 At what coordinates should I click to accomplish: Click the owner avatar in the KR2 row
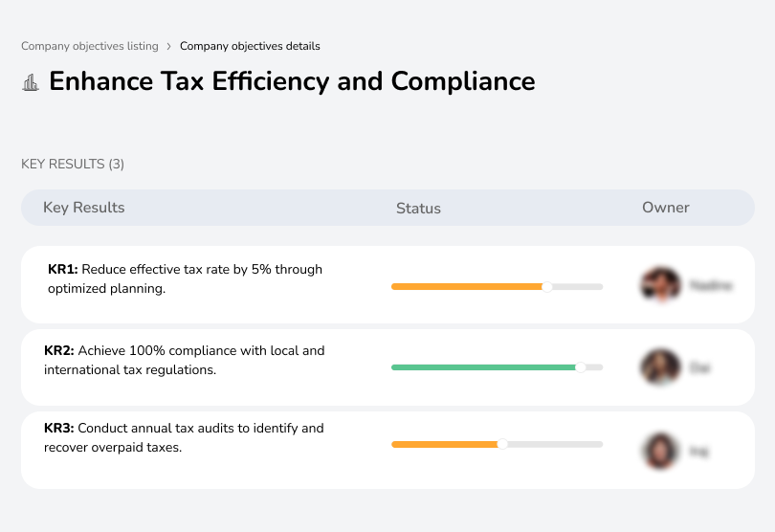[660, 367]
